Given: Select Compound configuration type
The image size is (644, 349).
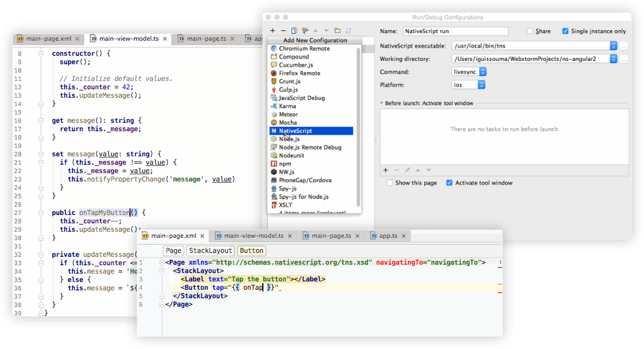Looking at the screenshot, I should (x=311, y=57).
